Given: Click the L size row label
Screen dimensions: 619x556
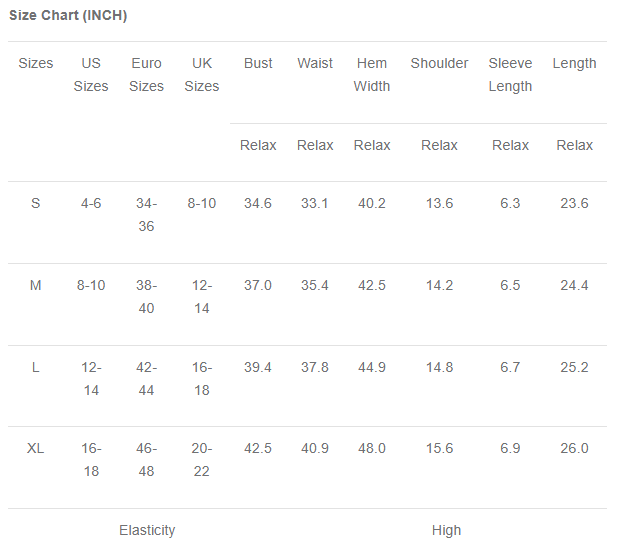Looking at the screenshot, I should pyautogui.click(x=36, y=367).
